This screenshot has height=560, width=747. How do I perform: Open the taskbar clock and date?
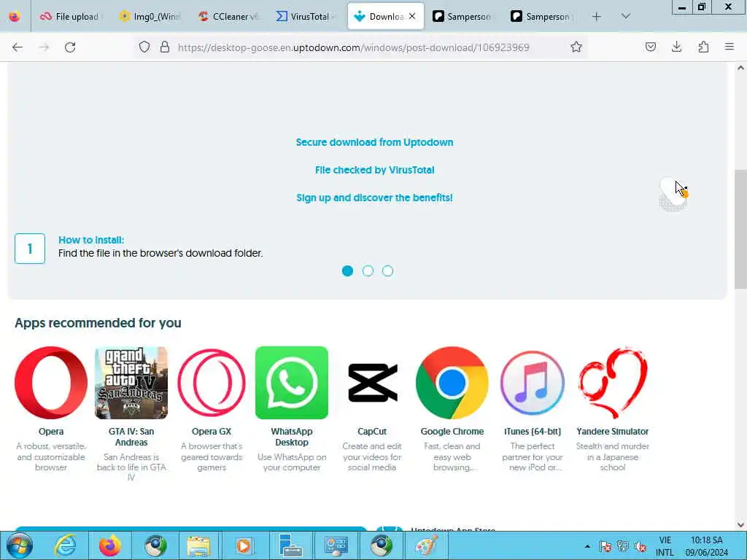pos(707,546)
